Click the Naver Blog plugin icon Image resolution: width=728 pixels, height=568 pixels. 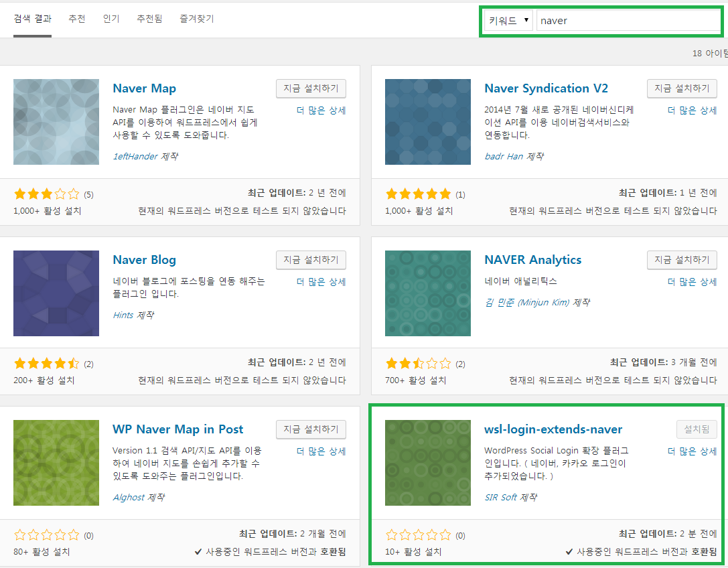point(56,293)
